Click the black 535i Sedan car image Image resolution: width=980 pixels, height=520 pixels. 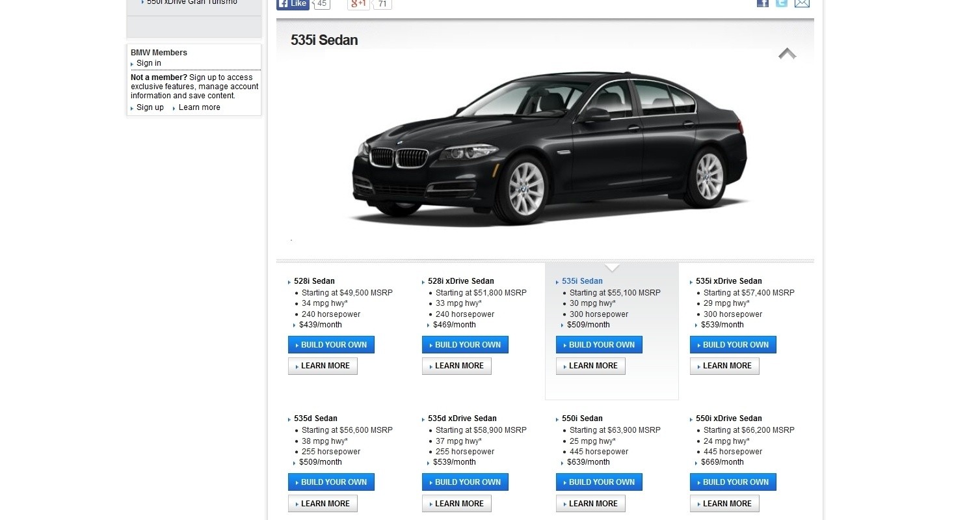pyautogui.click(x=550, y=148)
